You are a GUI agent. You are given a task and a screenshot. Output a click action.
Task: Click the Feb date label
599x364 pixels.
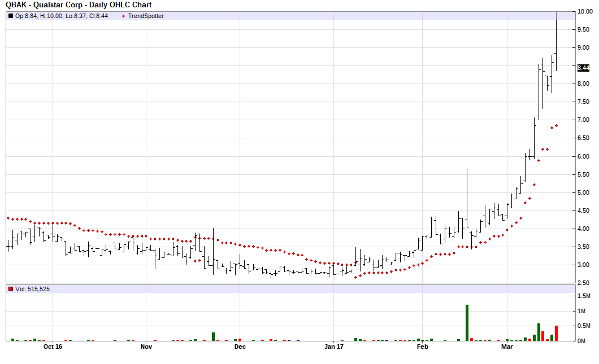[423, 347]
